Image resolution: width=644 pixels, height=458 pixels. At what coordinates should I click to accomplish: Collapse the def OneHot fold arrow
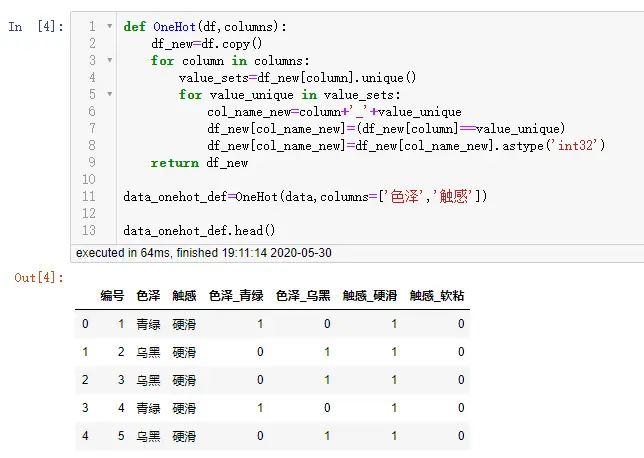coord(108,27)
